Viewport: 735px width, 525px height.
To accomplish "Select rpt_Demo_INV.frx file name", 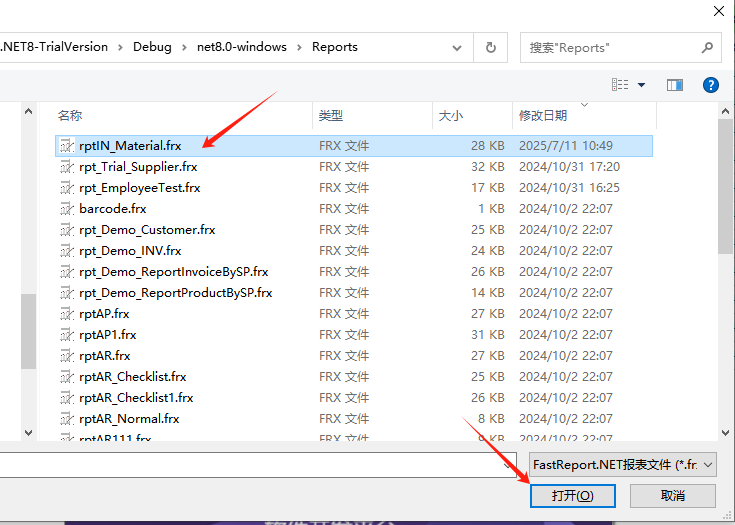I will point(130,251).
